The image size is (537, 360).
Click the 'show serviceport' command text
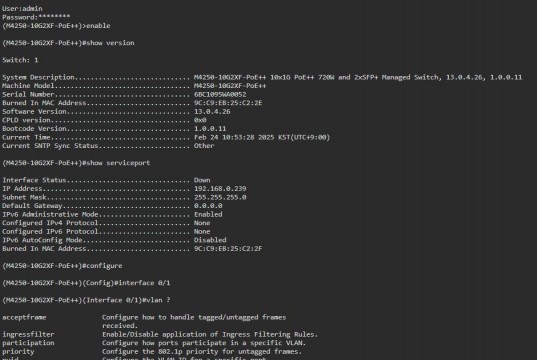click(118, 163)
